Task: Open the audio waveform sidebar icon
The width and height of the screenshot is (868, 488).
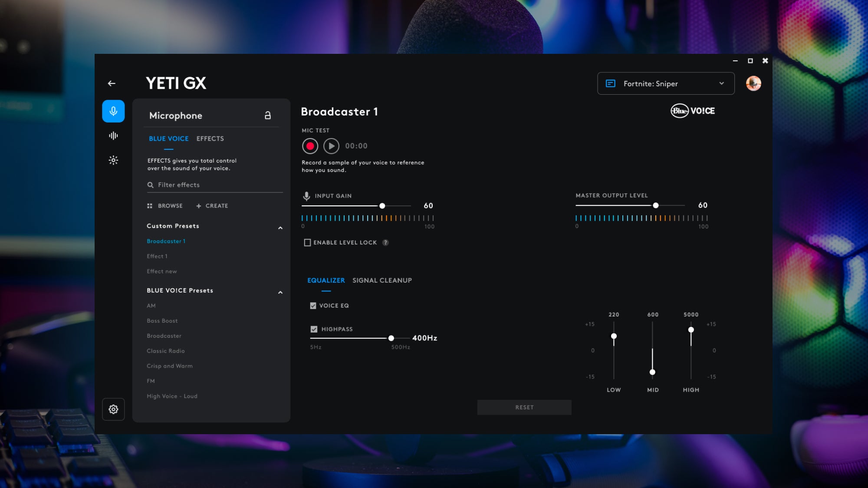Action: [x=113, y=136]
